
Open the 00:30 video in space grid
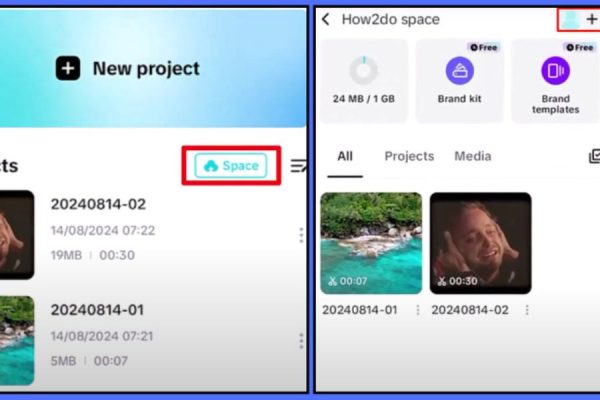pos(480,243)
